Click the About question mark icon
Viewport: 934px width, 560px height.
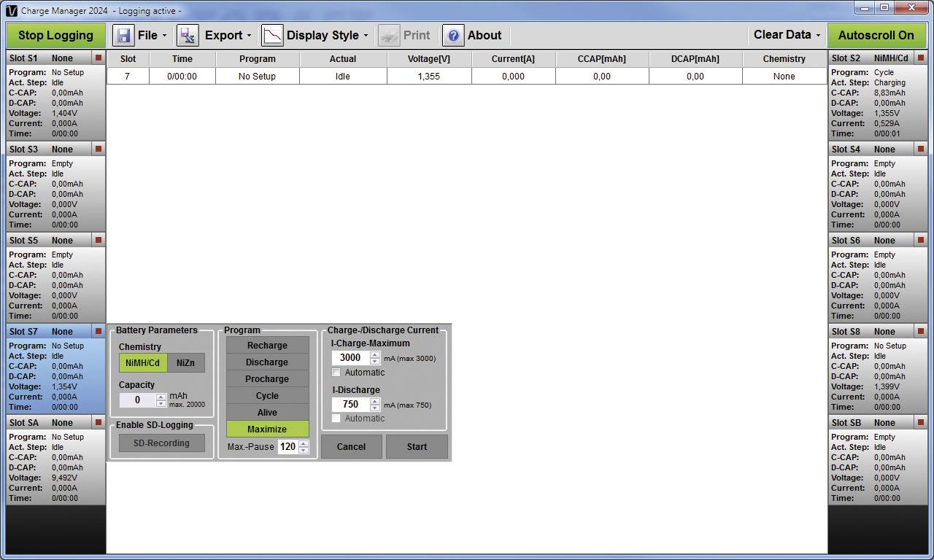coord(452,34)
